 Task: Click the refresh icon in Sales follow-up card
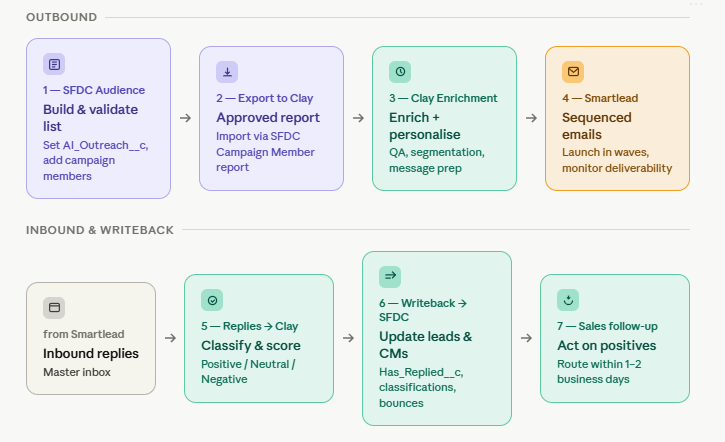click(x=568, y=300)
